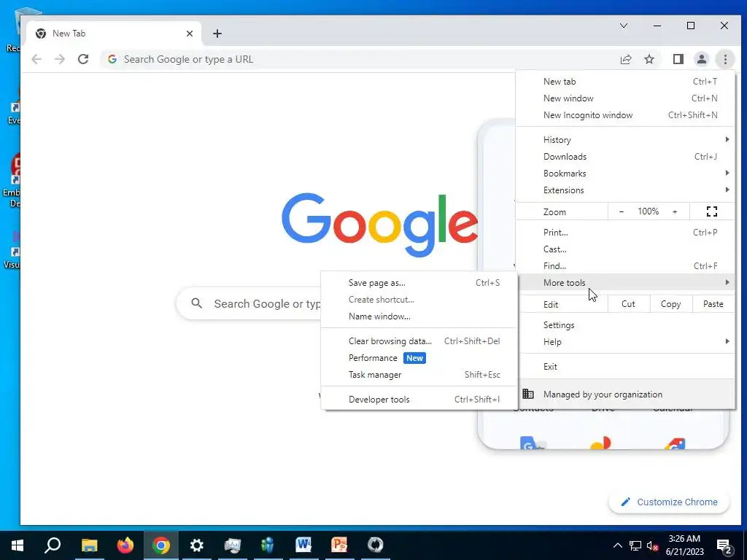Screen dimensions: 747x560
Task: Click Paste in the Edit row
Action: tap(713, 304)
